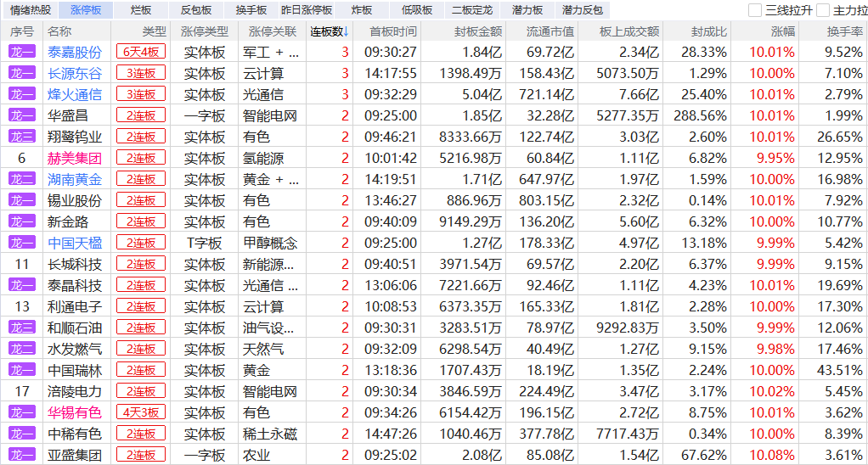Click the 龙二 badge for 湖南黄金
This screenshot has height=465, width=868.
[x=21, y=179]
